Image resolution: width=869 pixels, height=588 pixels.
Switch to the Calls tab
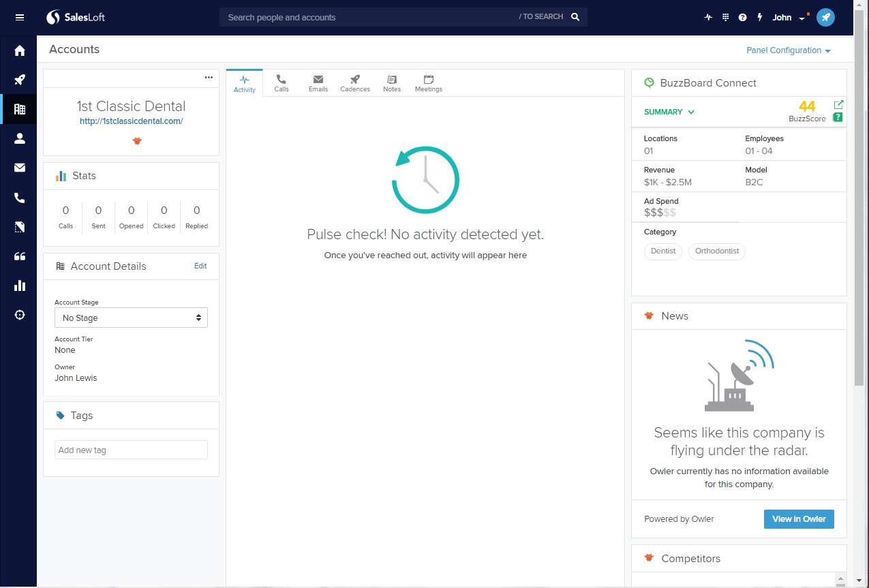pos(281,83)
